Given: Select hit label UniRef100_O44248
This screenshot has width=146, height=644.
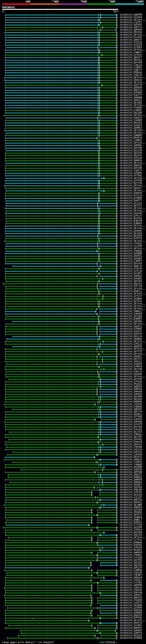Looking at the screenshot, I should (x=131, y=213).
